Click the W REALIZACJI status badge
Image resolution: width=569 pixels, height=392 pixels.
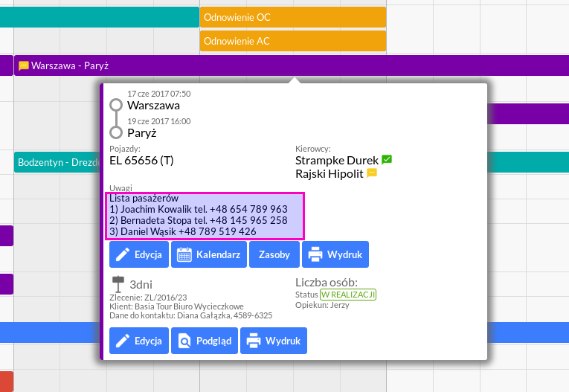pyautogui.click(x=348, y=295)
